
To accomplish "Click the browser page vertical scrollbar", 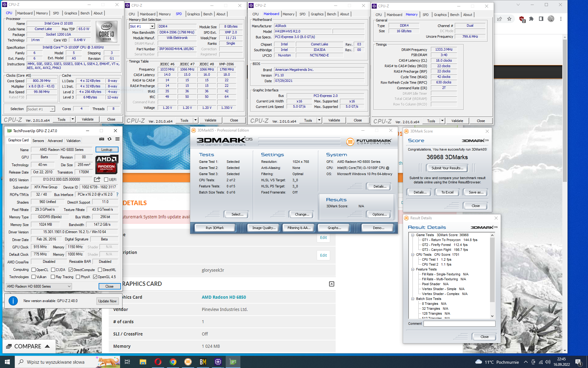I will click(565, 110).
